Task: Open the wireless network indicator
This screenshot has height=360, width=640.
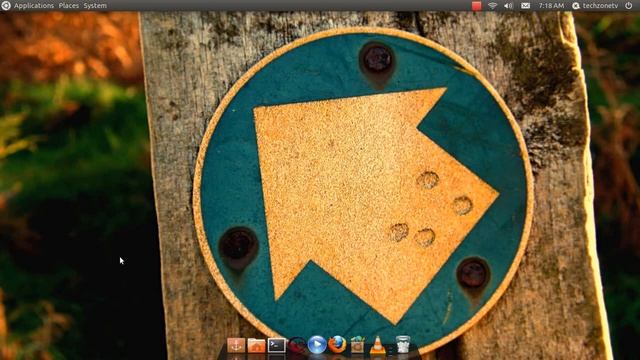Action: pyautogui.click(x=493, y=6)
